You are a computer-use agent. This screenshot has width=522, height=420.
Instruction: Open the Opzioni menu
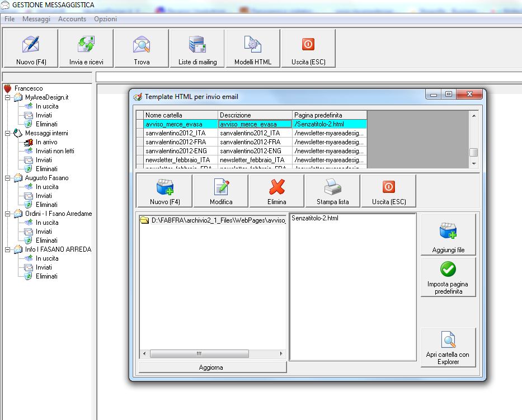(x=105, y=19)
